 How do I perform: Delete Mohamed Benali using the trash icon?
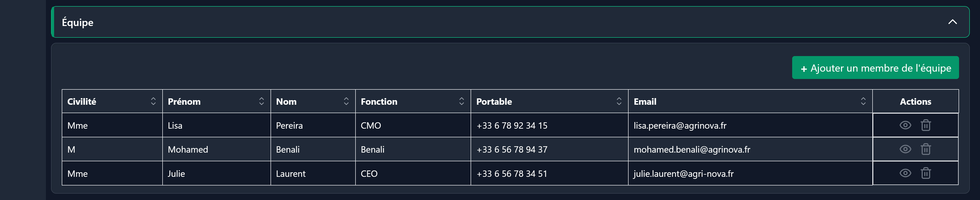point(926,149)
